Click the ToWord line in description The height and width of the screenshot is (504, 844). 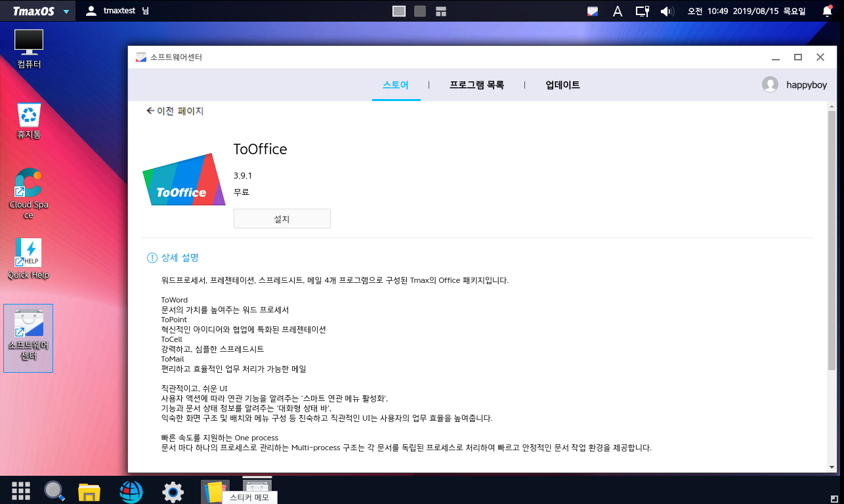(x=175, y=300)
